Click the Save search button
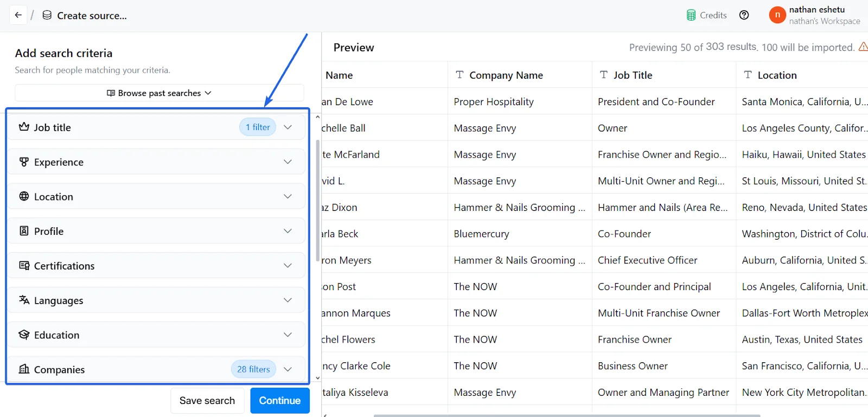The width and height of the screenshot is (868, 417). point(207,400)
